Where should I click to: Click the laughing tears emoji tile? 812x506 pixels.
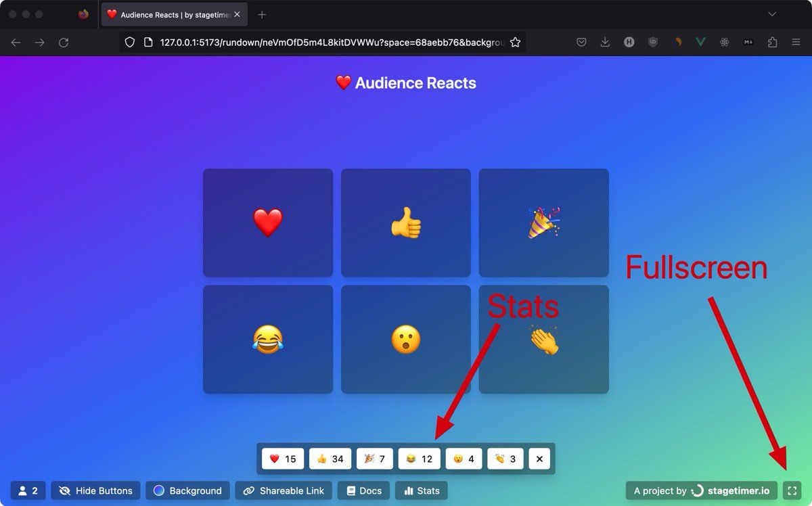click(x=268, y=339)
